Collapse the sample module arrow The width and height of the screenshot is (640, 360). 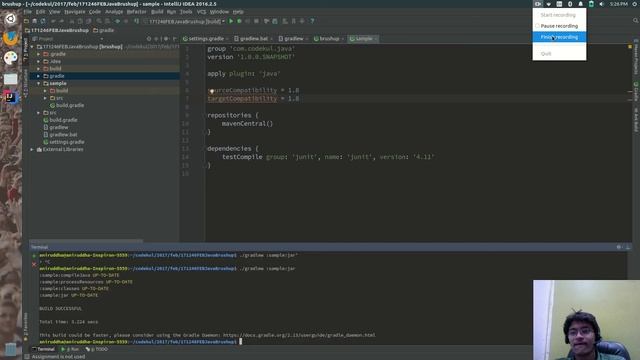[x=39, y=84]
